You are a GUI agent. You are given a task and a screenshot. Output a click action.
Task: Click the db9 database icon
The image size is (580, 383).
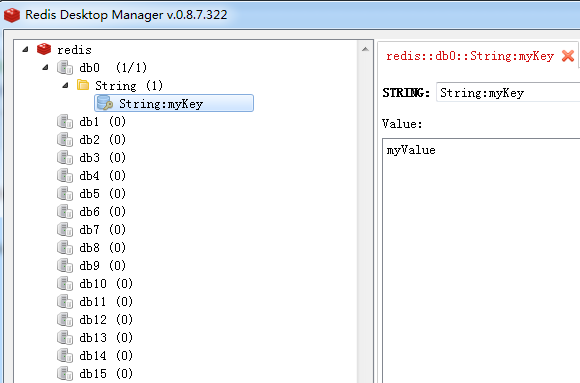click(65, 266)
